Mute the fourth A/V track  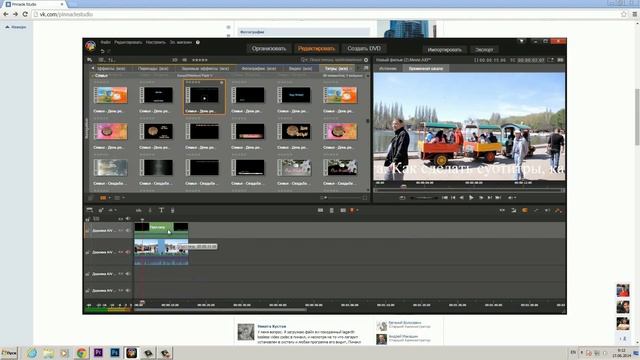pyautogui.click(x=128, y=290)
